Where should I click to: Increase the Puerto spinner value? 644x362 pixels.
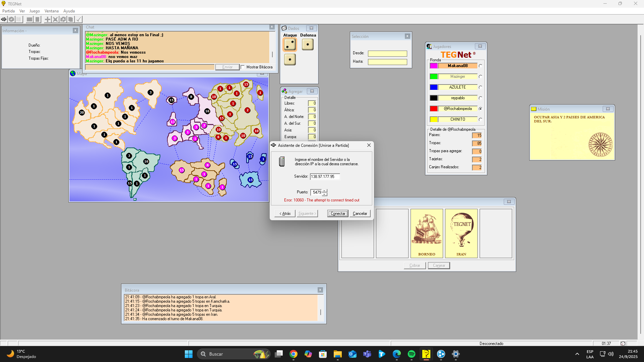click(325, 191)
